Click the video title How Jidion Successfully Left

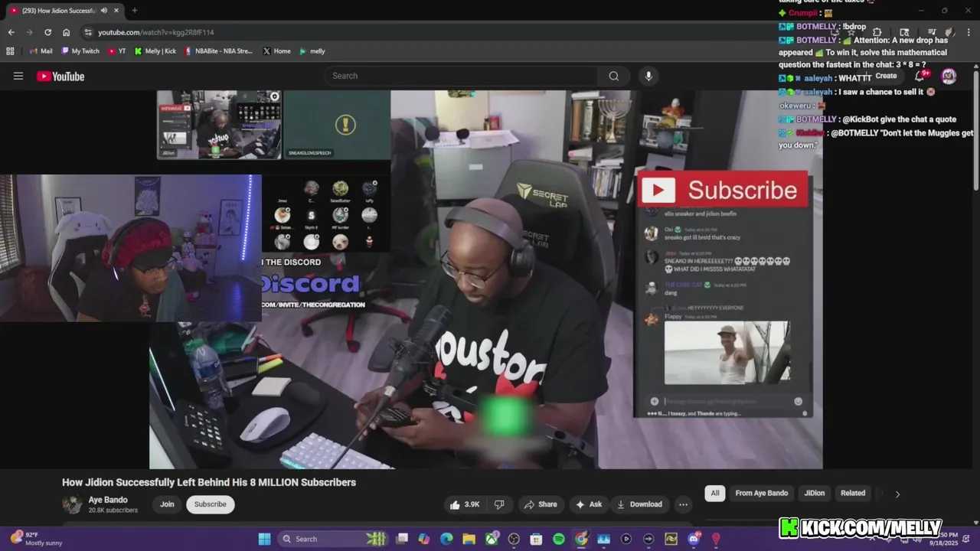[x=209, y=482]
